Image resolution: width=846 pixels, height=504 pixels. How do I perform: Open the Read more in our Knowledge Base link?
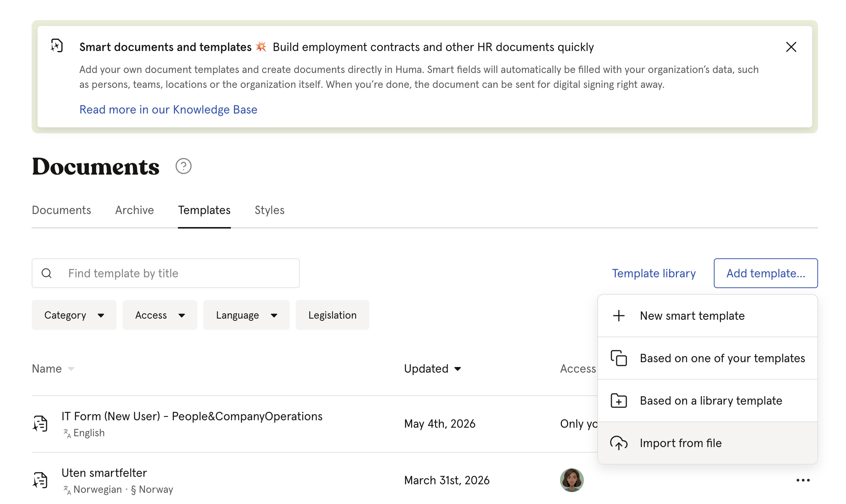(x=168, y=109)
